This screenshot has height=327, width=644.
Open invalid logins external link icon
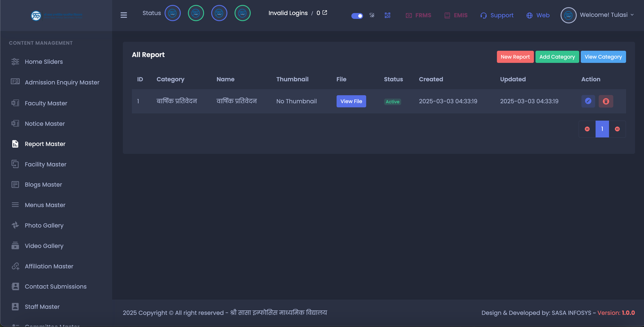[325, 13]
